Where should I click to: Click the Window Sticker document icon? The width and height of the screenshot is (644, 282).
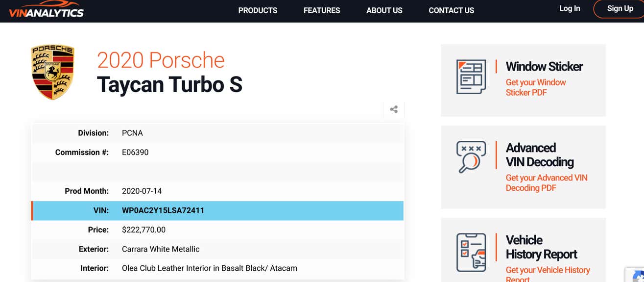(471, 77)
